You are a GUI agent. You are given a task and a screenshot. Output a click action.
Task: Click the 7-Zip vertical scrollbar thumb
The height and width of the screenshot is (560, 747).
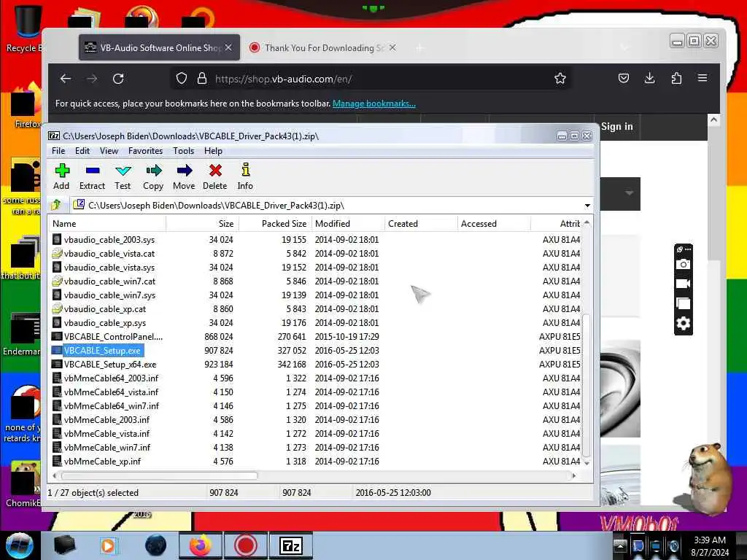click(587, 385)
